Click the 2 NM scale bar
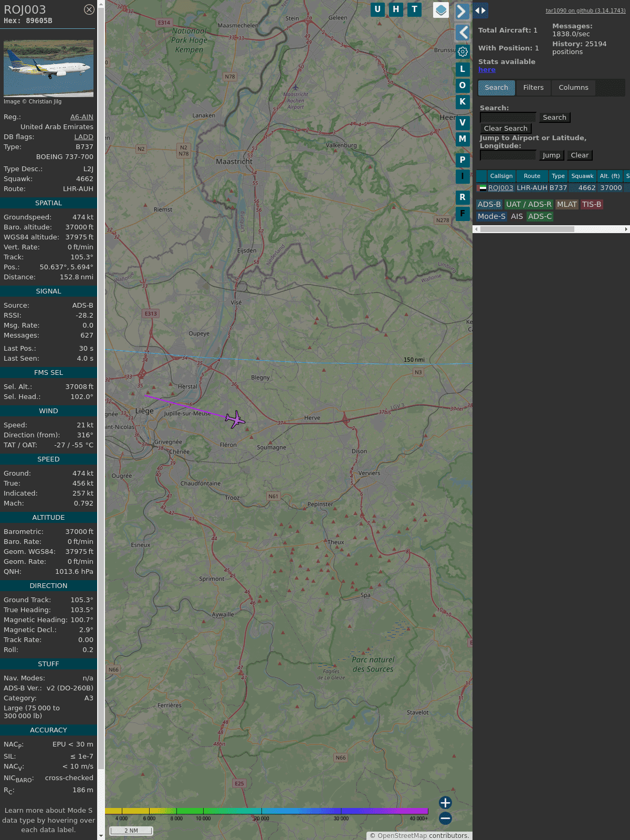The height and width of the screenshot is (840, 630). (131, 831)
